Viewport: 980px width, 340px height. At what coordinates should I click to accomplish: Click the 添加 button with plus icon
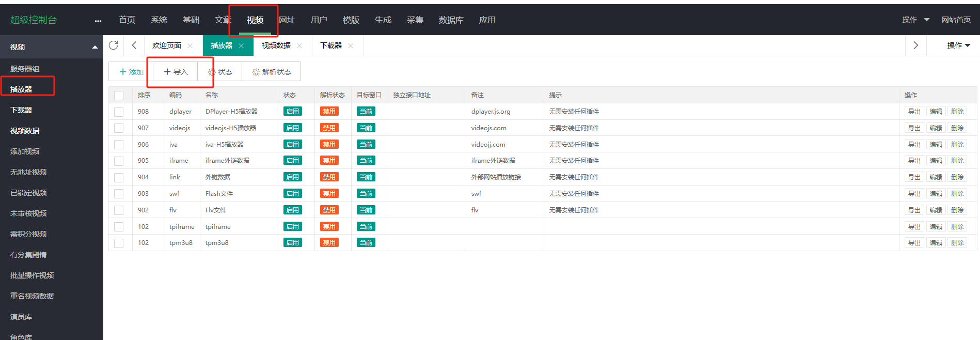tap(131, 72)
